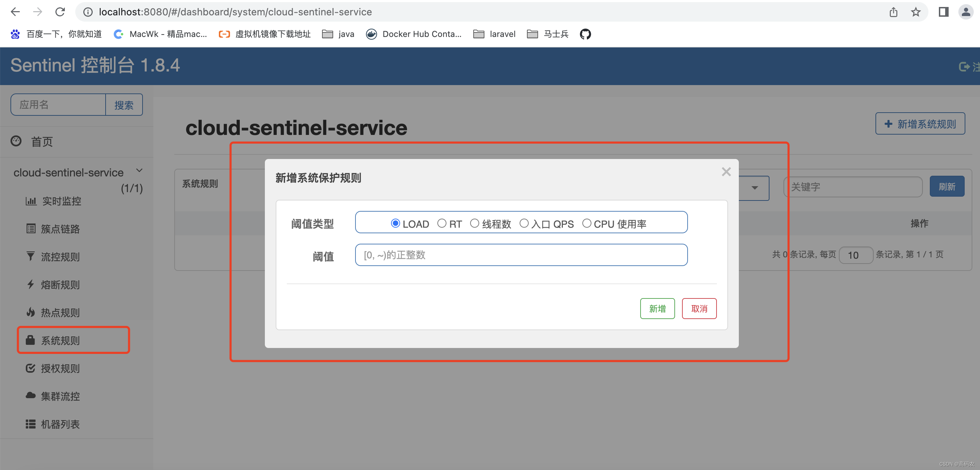
Task: Close the 新增系统保护规则 dialog
Action: pos(726,172)
